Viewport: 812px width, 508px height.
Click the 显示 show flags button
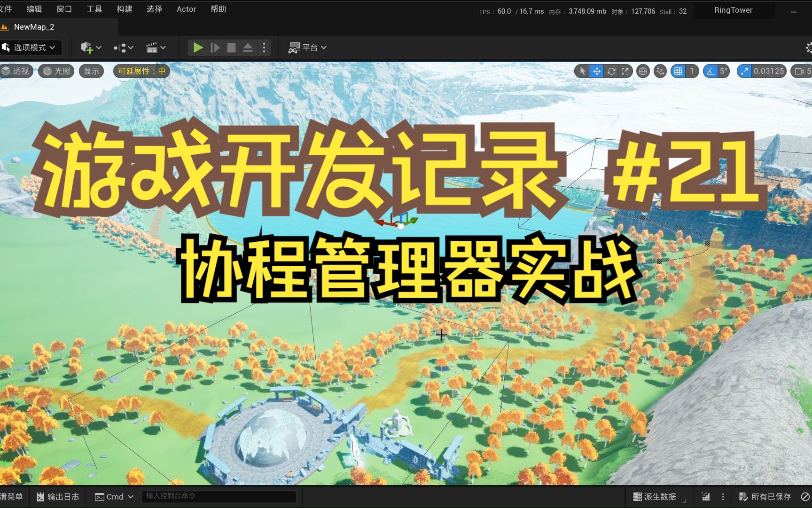[91, 71]
